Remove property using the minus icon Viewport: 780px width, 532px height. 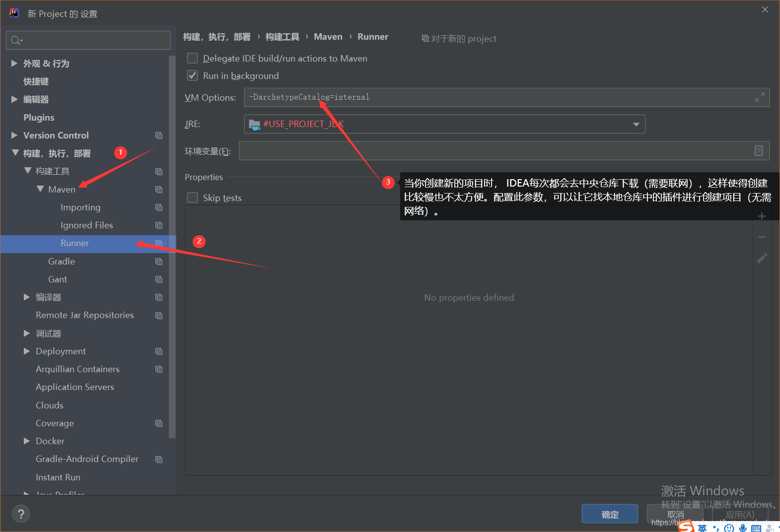pyautogui.click(x=762, y=237)
